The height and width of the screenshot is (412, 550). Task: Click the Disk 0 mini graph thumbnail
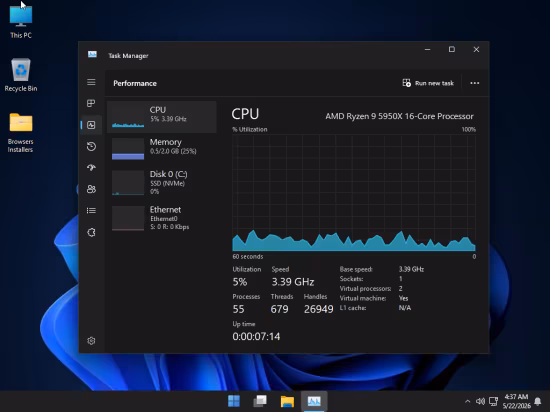(128, 182)
